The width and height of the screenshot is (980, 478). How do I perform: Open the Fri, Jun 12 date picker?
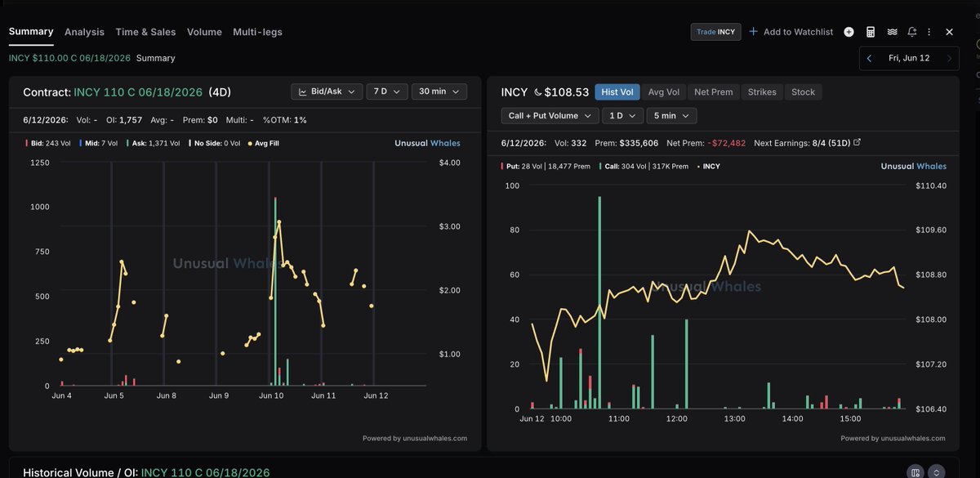[x=909, y=58]
